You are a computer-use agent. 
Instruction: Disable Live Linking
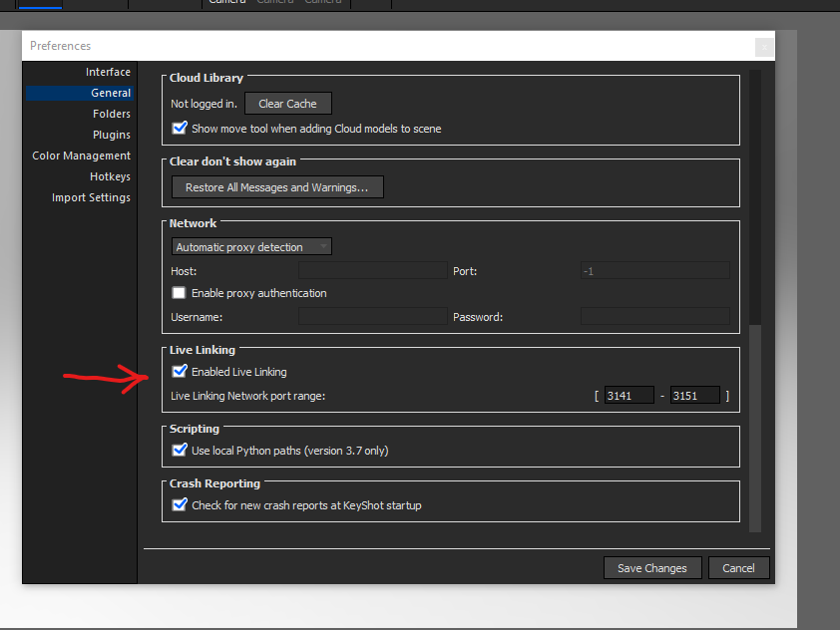click(x=181, y=371)
